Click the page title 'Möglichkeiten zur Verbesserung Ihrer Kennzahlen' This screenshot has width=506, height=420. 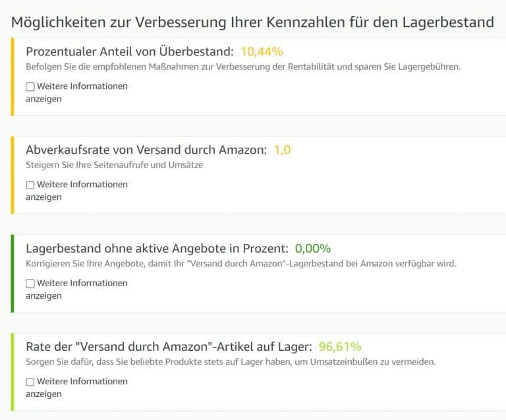tap(252, 22)
